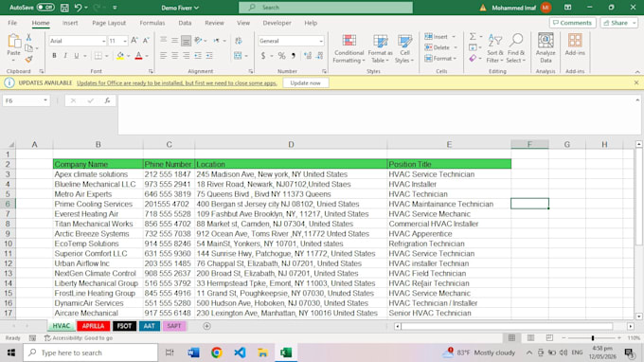The width and height of the screenshot is (644, 362).
Task: Click the Share button
Action: click(618, 23)
